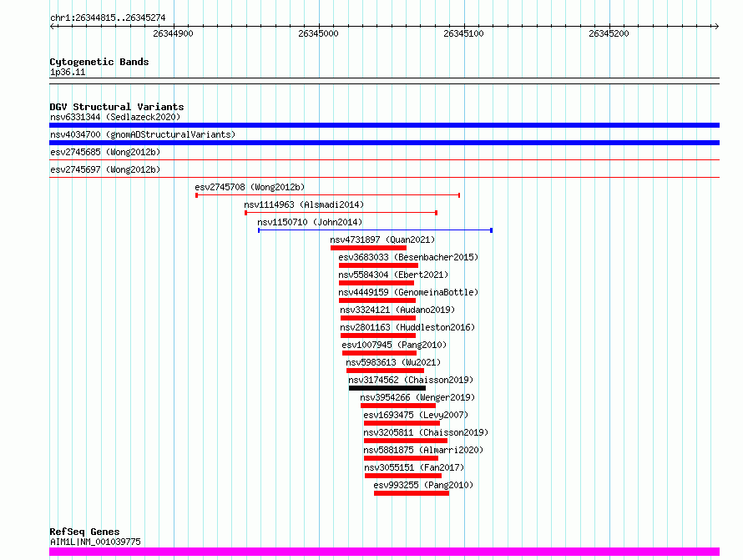Open the nsv1150710 (John2014) variant label
The width and height of the screenshot is (743, 560).
pyautogui.click(x=310, y=222)
